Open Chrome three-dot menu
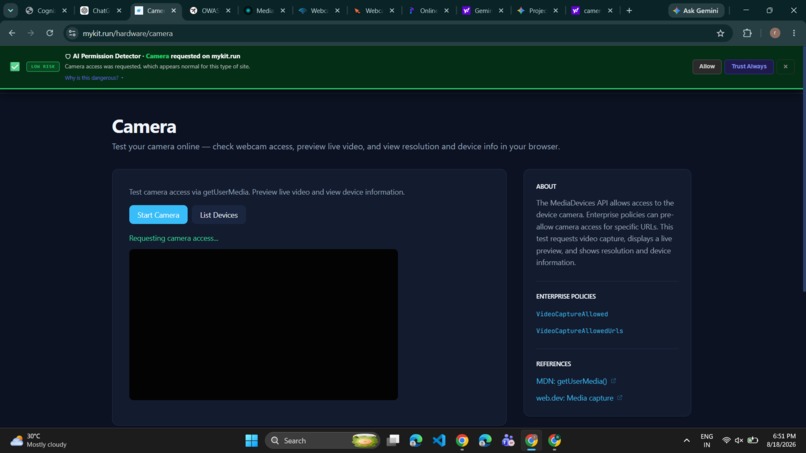806x453 pixels. coord(794,33)
